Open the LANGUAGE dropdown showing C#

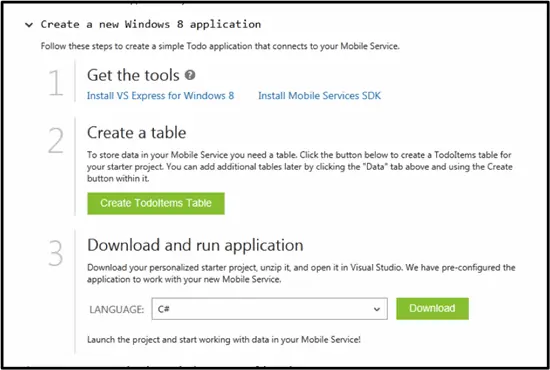(x=269, y=309)
